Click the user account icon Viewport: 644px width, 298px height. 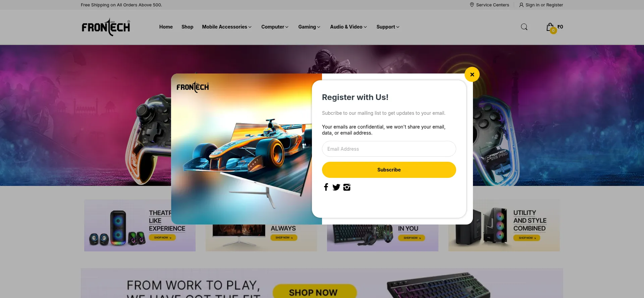point(521,5)
